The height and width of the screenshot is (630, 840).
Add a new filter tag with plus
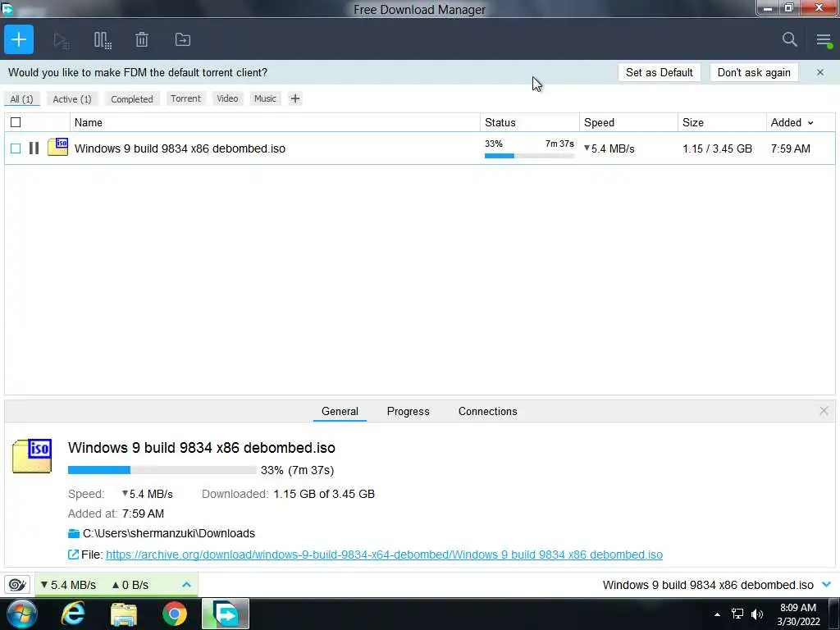coord(295,98)
